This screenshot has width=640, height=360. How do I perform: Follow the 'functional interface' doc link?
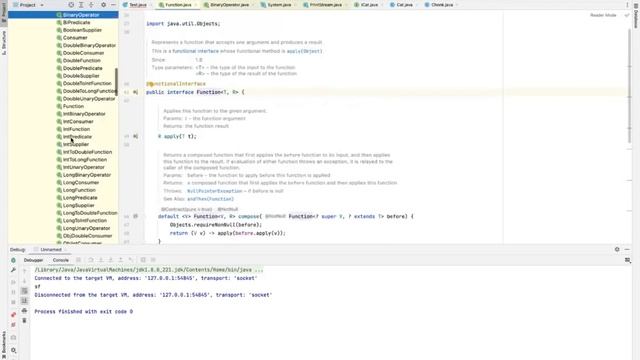(196, 51)
